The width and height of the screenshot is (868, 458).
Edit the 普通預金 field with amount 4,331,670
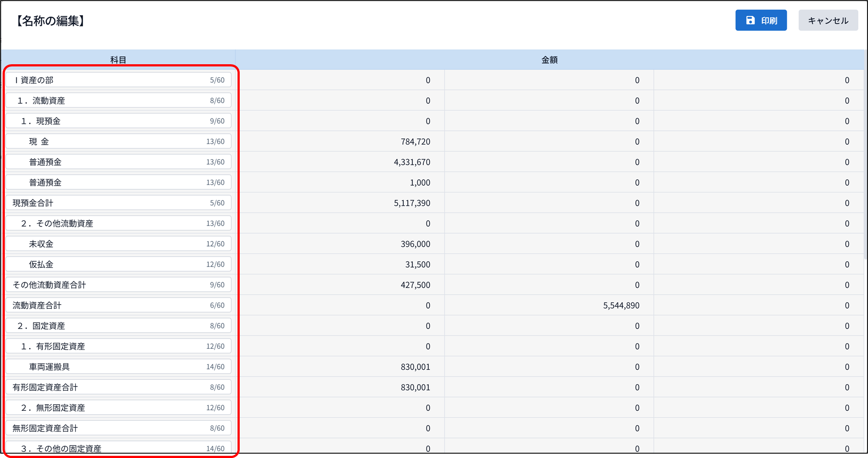(x=118, y=162)
